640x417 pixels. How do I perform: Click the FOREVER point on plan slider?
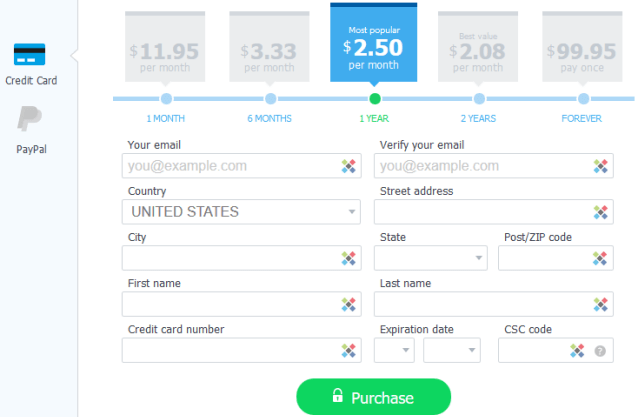pos(583,98)
